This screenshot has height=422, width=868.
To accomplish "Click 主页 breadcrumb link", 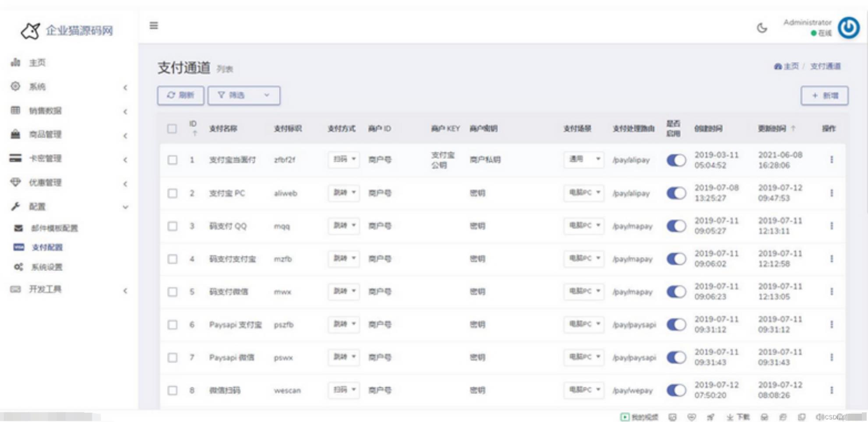I will pyautogui.click(x=787, y=66).
